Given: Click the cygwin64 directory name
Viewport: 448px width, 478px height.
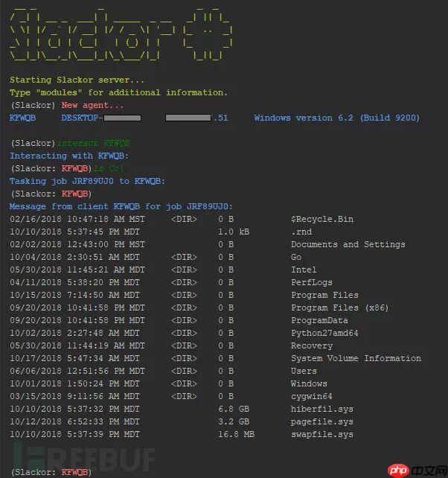Looking at the screenshot, I should (x=312, y=396).
